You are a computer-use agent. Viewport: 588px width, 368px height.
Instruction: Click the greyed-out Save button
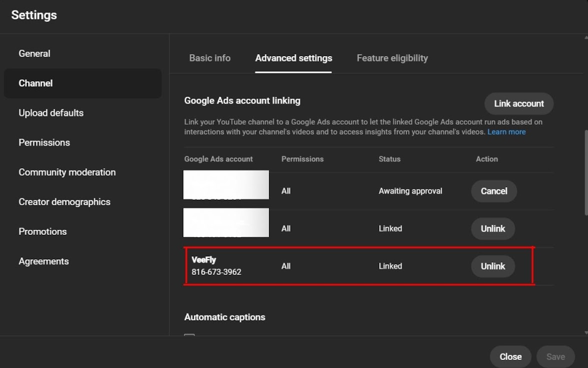pos(555,357)
